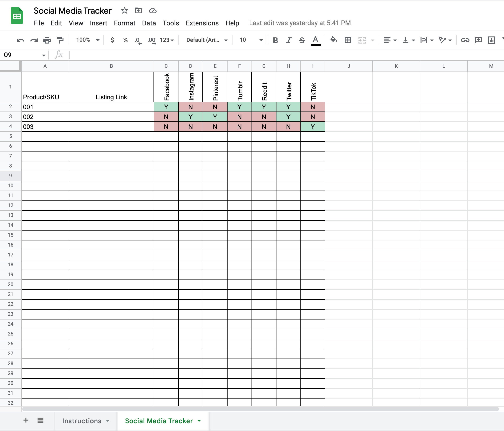Open the Format menu
Screen dimensions: 504x431
[x=125, y=23]
